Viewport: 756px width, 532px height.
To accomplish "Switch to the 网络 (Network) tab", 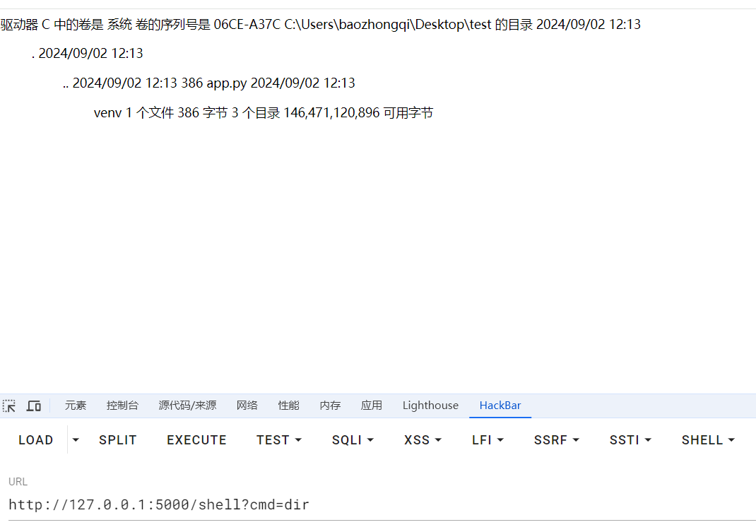I will 247,406.
